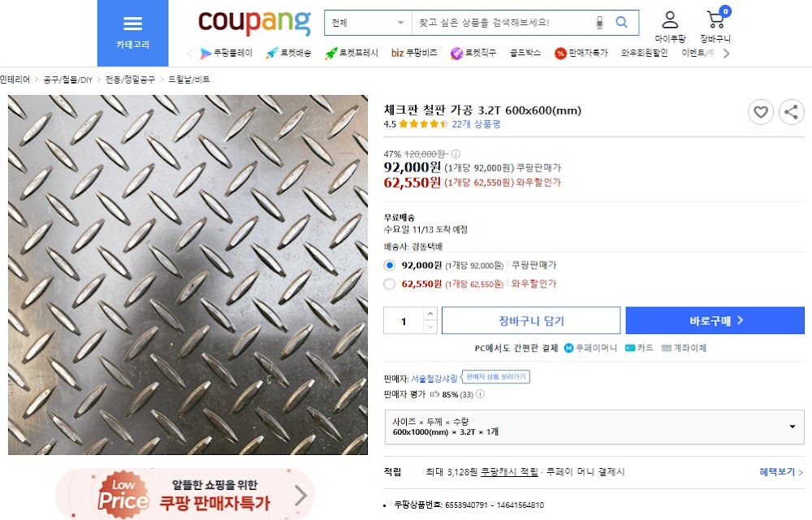This screenshot has height=520, width=812.
Task: Increase quantity with up arrow stepper
Action: tap(430, 314)
